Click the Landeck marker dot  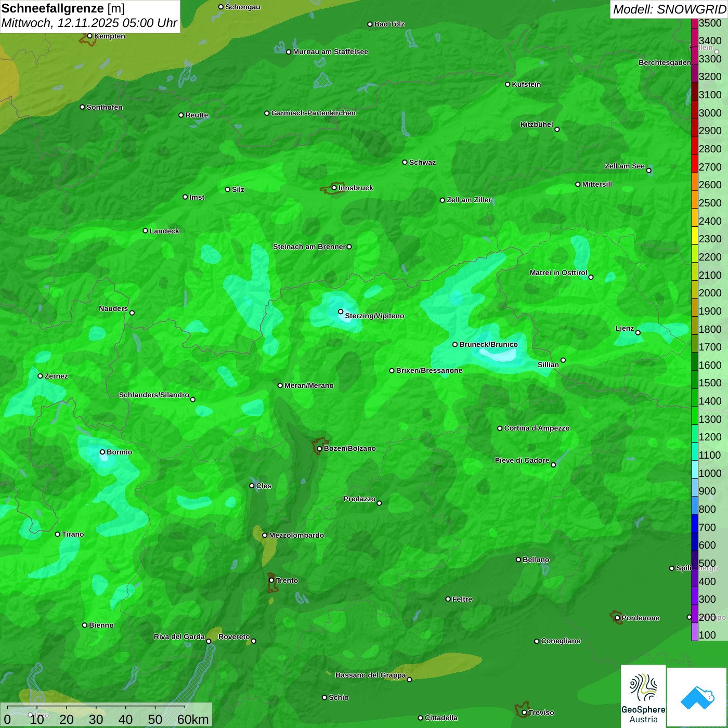[145, 230]
